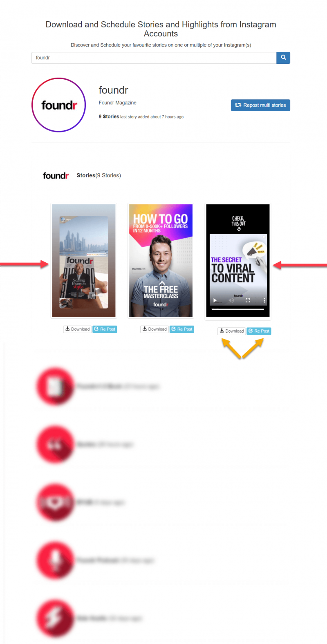Open the second blurred quote highlight circle
Viewport: 327px width, 644px height.
55,444
